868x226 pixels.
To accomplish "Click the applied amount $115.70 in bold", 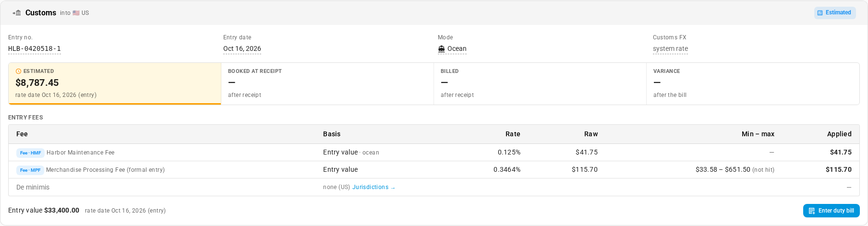I will point(839,169).
